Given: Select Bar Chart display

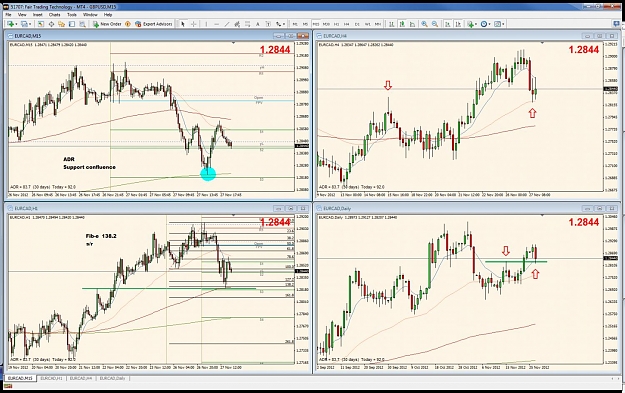Looking at the screenshot, I should click(392, 24).
